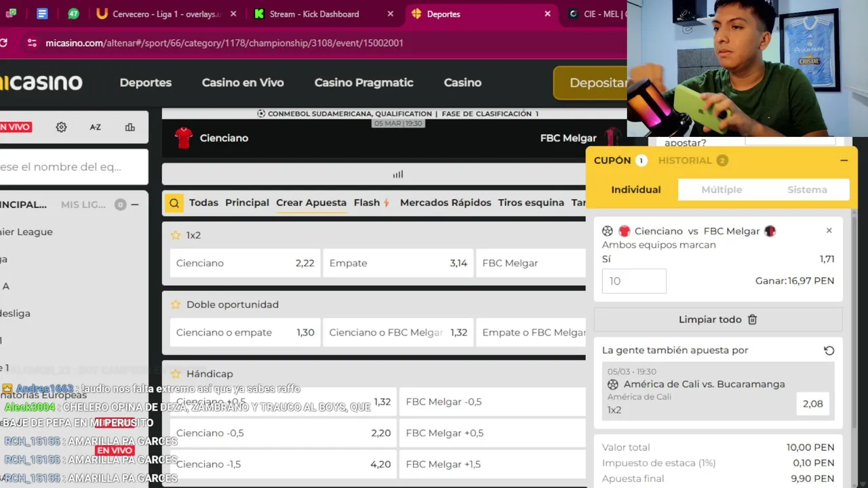Image resolution: width=868 pixels, height=488 pixels.
Task: Click the Cienciano red shirt icon
Action: pyautogui.click(x=184, y=138)
